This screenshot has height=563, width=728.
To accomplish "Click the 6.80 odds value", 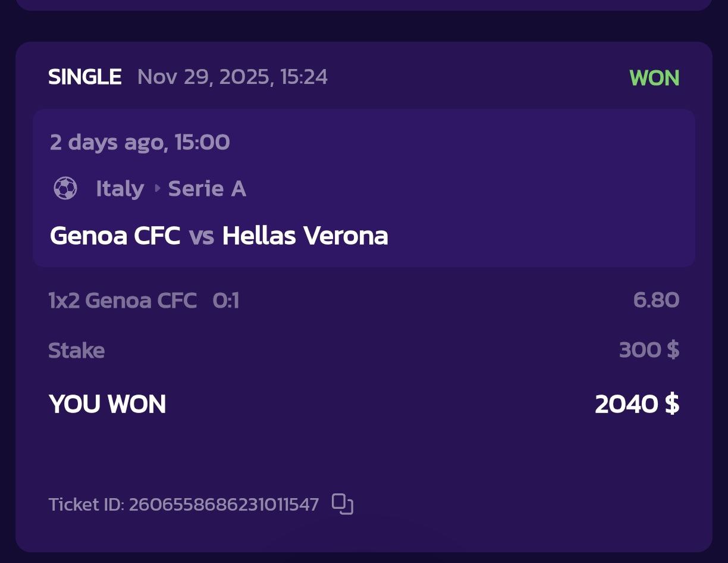I will (x=656, y=300).
